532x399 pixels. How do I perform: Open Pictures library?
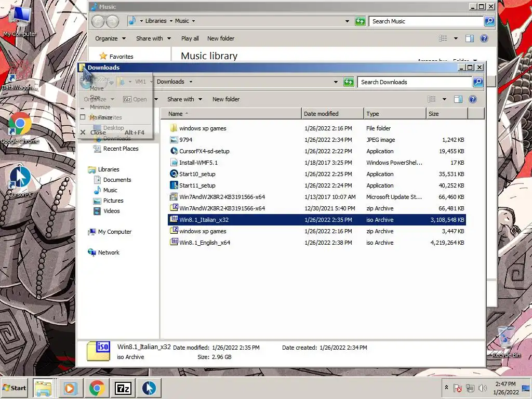point(109,201)
